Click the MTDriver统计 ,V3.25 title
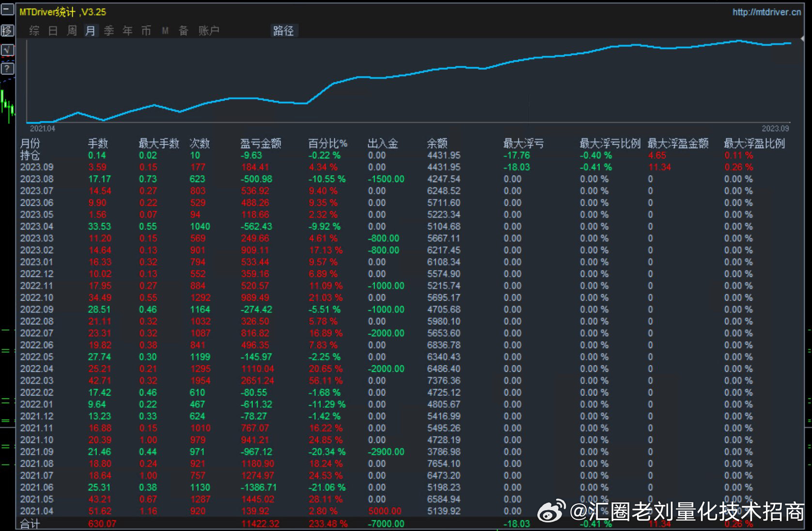The width and height of the screenshot is (812, 531). pos(63,12)
